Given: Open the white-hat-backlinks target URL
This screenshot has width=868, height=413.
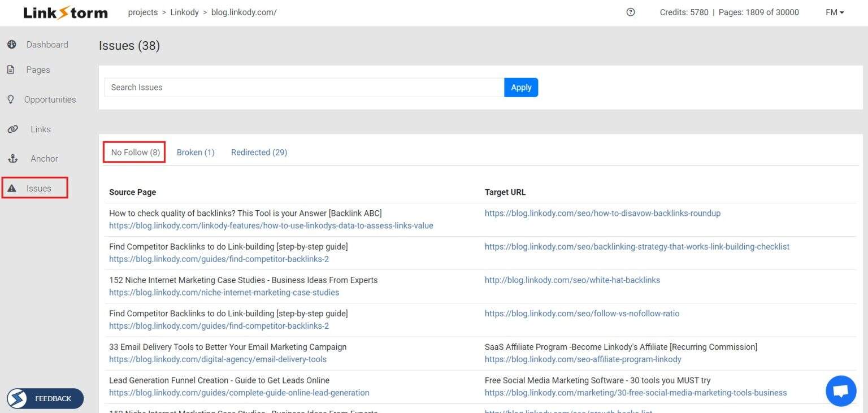Looking at the screenshot, I should pos(572,280).
